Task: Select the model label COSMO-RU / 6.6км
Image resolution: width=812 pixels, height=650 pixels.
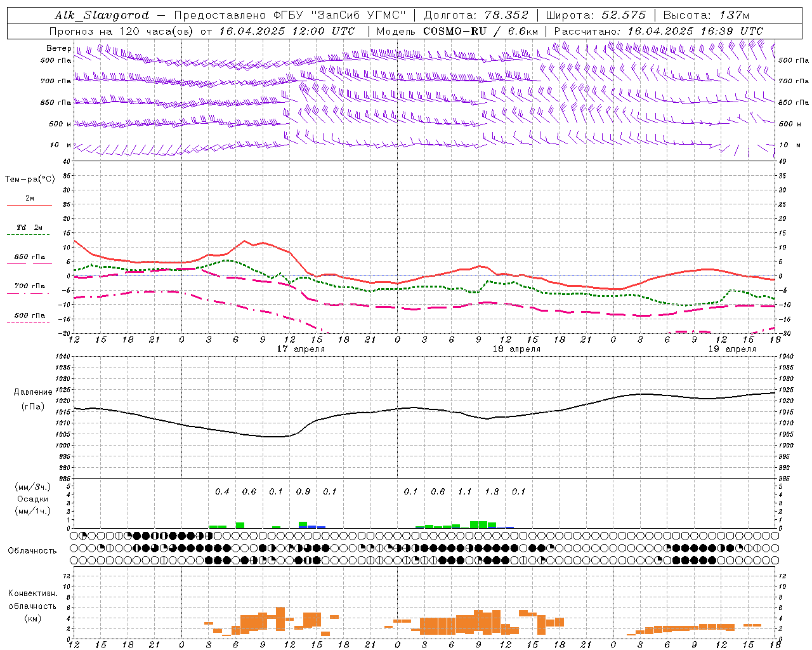Action: 481,31
